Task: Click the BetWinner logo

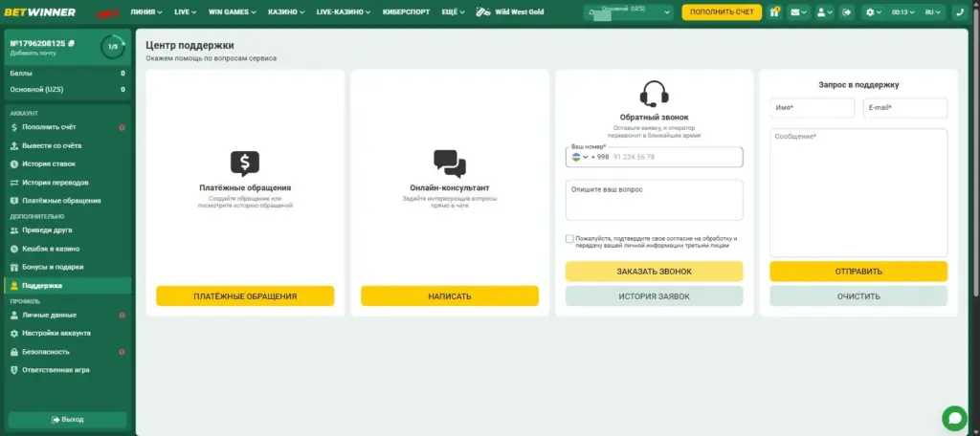Action: click(40, 12)
